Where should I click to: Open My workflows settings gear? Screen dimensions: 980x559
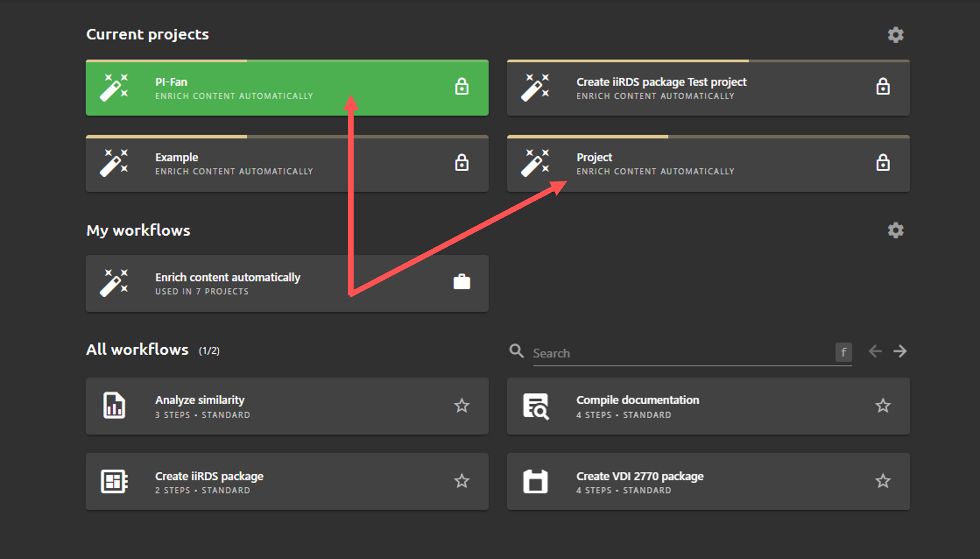[x=895, y=230]
